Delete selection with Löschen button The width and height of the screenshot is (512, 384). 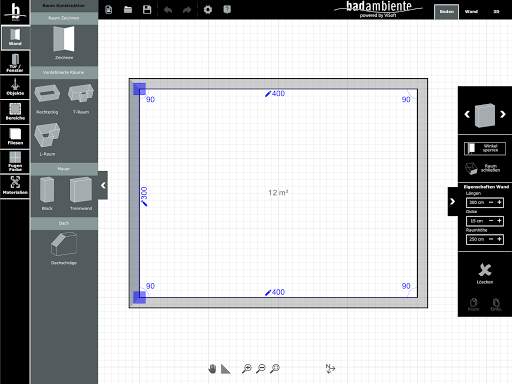[x=485, y=274]
